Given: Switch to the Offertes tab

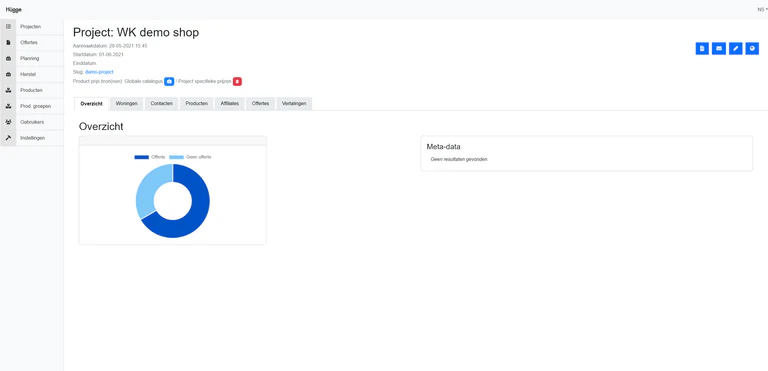Looking at the screenshot, I should coord(261,104).
